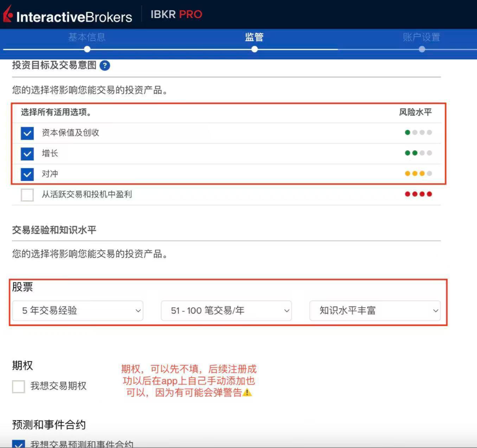Viewport: 477px width, 448px height.
Task: Open the 投资目标及交易意图 help question mark
Action: 105,66
